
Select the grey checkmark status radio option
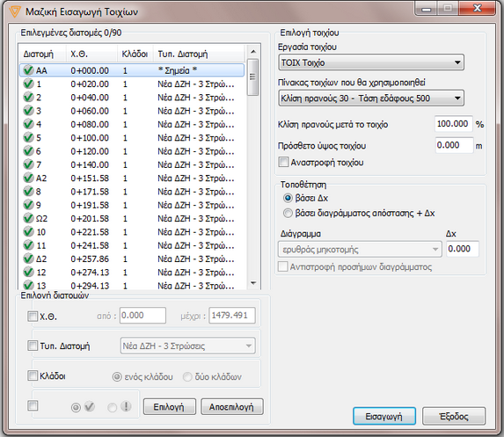pyautogui.click(x=76, y=407)
